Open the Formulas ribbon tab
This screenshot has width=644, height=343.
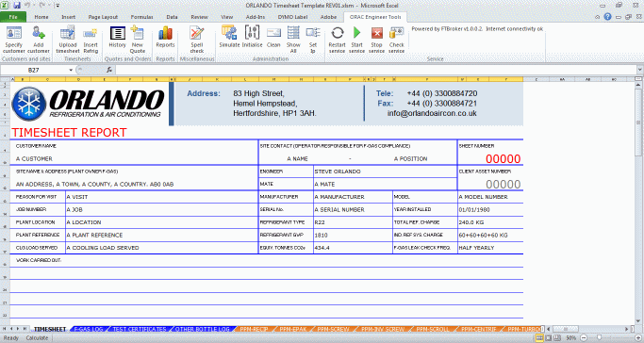(141, 17)
